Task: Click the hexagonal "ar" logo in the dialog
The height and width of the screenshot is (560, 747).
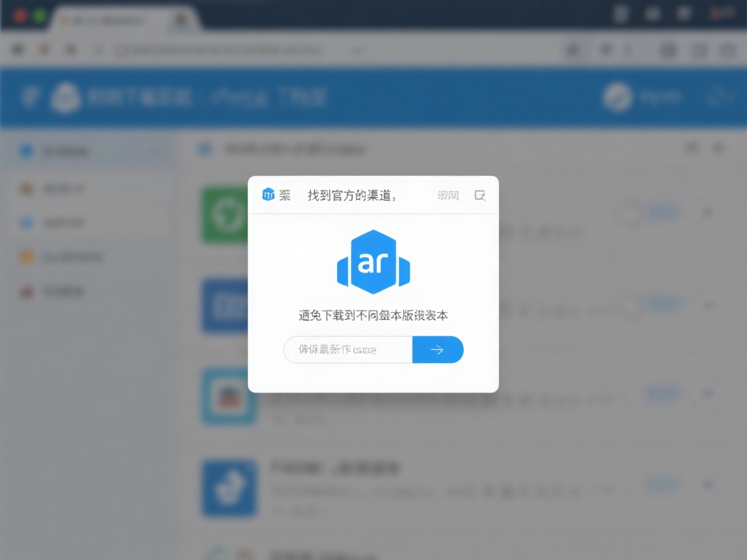Action: [373, 260]
